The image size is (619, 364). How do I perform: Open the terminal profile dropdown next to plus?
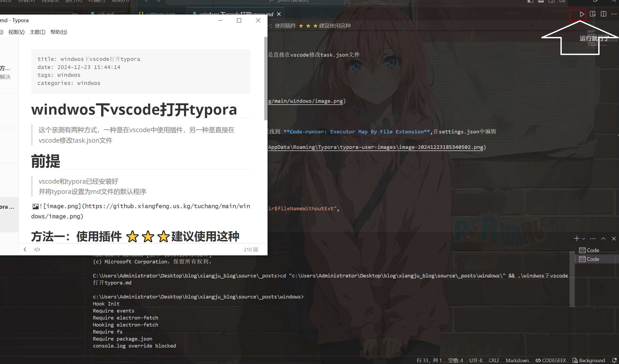[583, 239]
